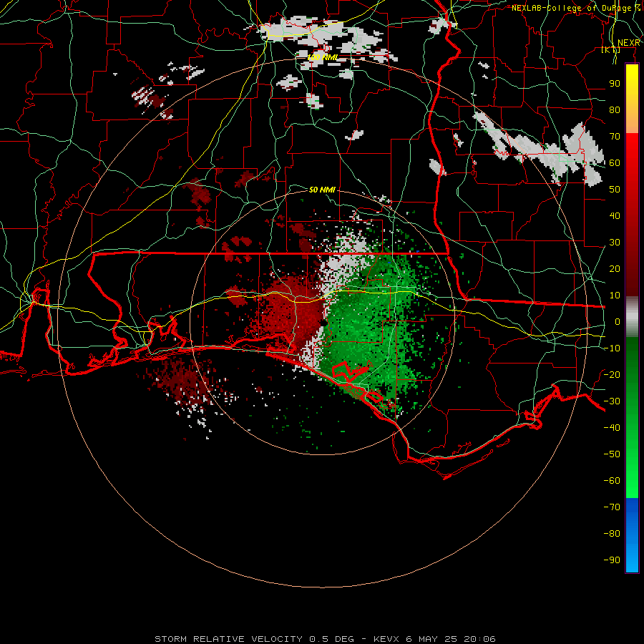Pick the "-90" tick label on the scale
Viewport: 644px width, 644px height.
pyautogui.click(x=612, y=560)
